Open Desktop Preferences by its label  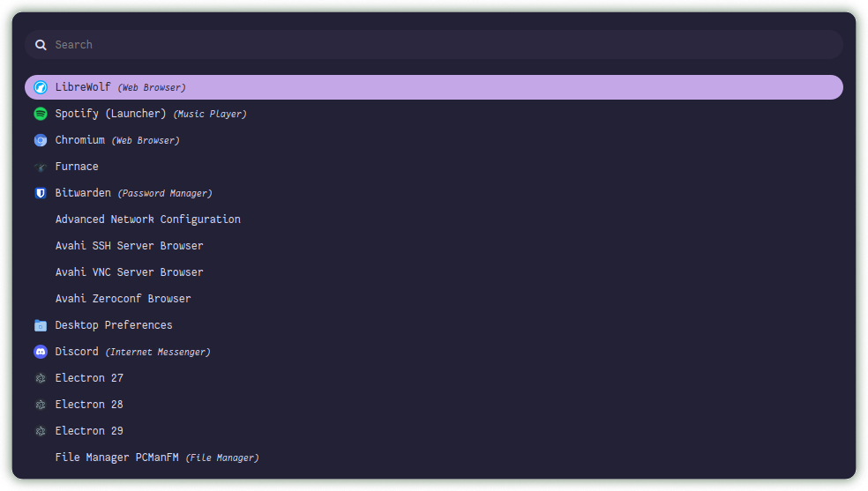(114, 325)
